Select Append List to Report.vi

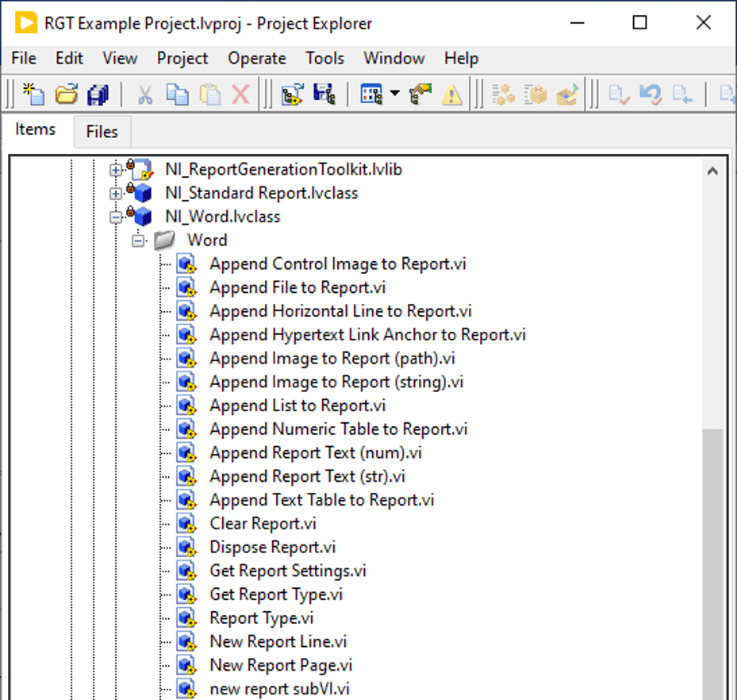(x=297, y=406)
